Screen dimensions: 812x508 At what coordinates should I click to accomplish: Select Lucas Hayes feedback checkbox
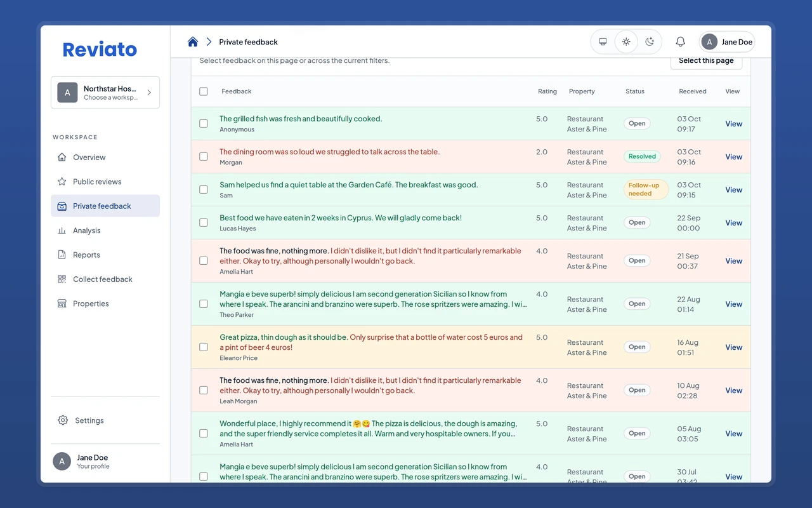pyautogui.click(x=204, y=223)
